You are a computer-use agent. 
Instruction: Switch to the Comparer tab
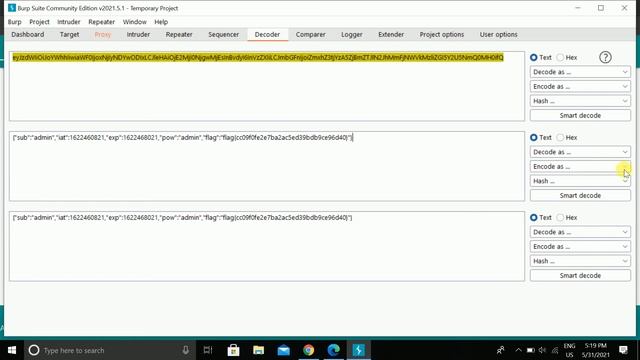[311, 35]
